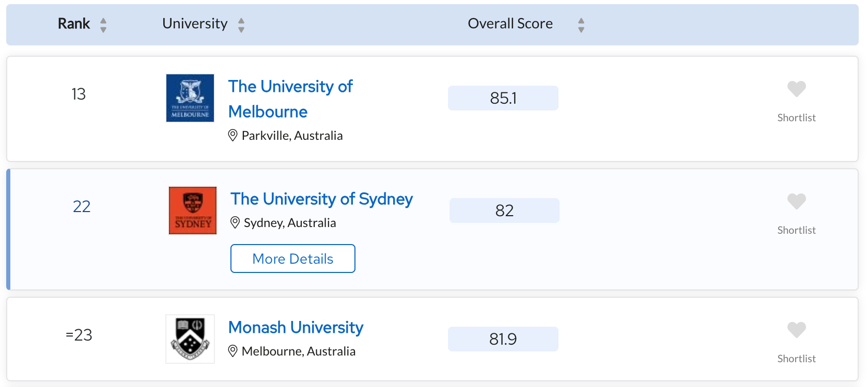The image size is (868, 387).
Task: Click the Monash University crest logo
Action: (x=190, y=339)
